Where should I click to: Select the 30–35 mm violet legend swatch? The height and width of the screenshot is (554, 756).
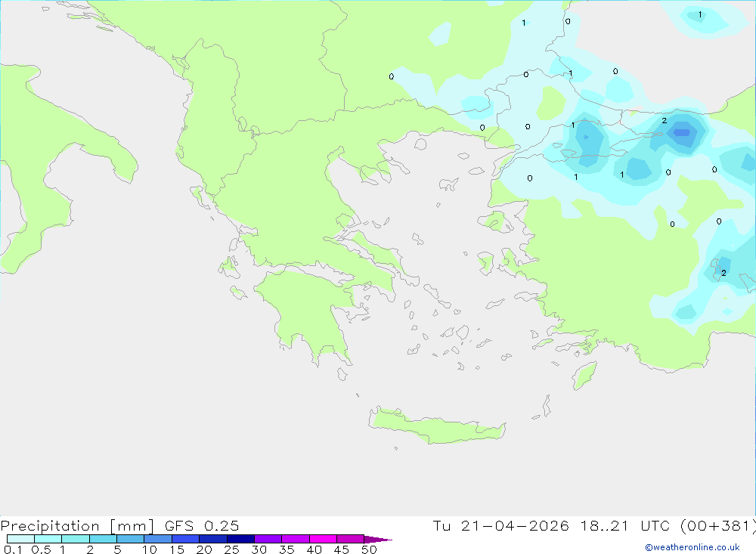[x=268, y=539]
